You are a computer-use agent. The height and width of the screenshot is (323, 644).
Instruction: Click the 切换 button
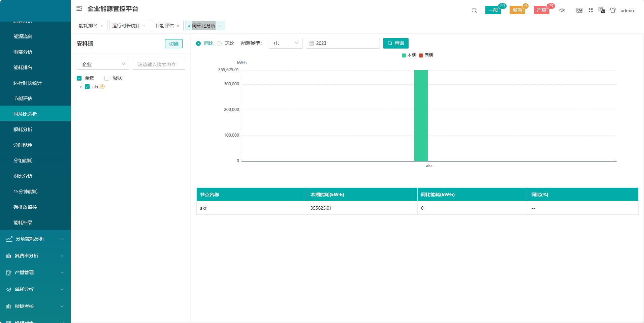click(x=173, y=44)
